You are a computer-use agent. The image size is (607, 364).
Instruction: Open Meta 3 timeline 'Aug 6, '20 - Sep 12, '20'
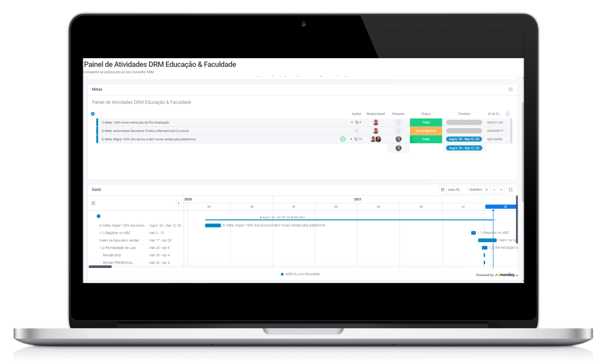click(464, 139)
